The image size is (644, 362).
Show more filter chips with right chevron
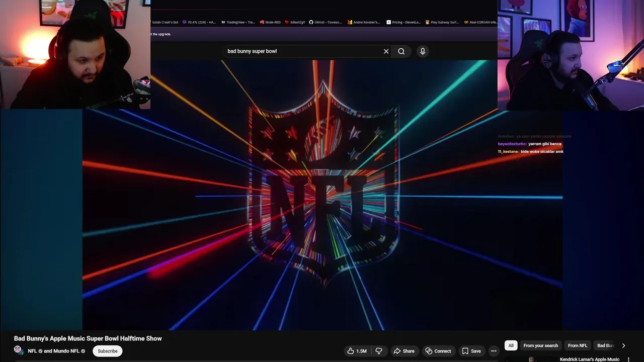(x=623, y=345)
